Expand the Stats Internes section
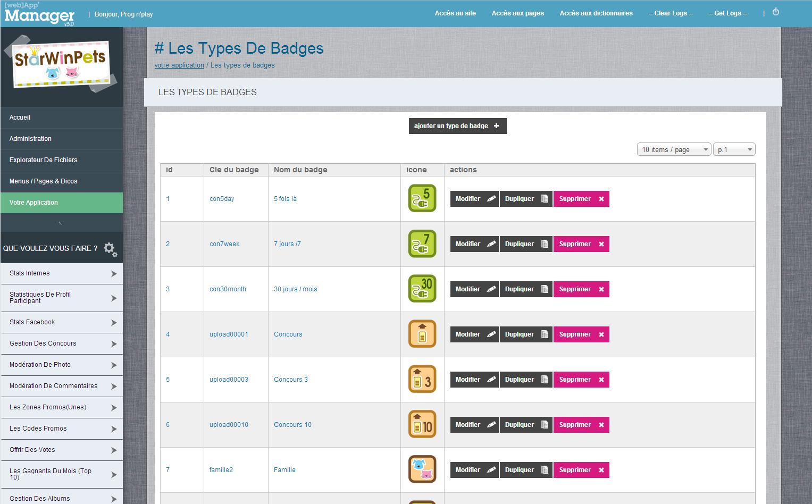The height and width of the screenshot is (504, 812). pos(62,273)
